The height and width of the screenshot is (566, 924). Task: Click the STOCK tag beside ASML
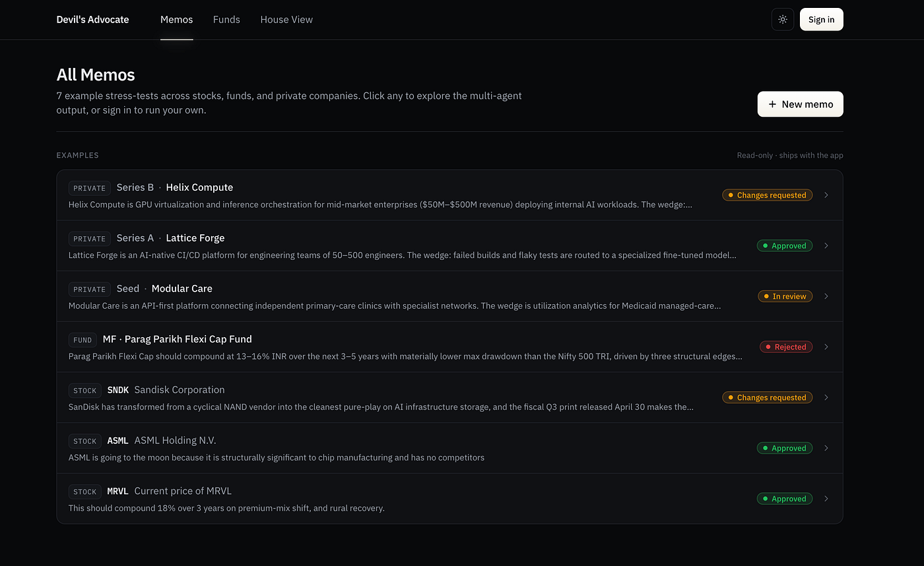click(x=85, y=441)
